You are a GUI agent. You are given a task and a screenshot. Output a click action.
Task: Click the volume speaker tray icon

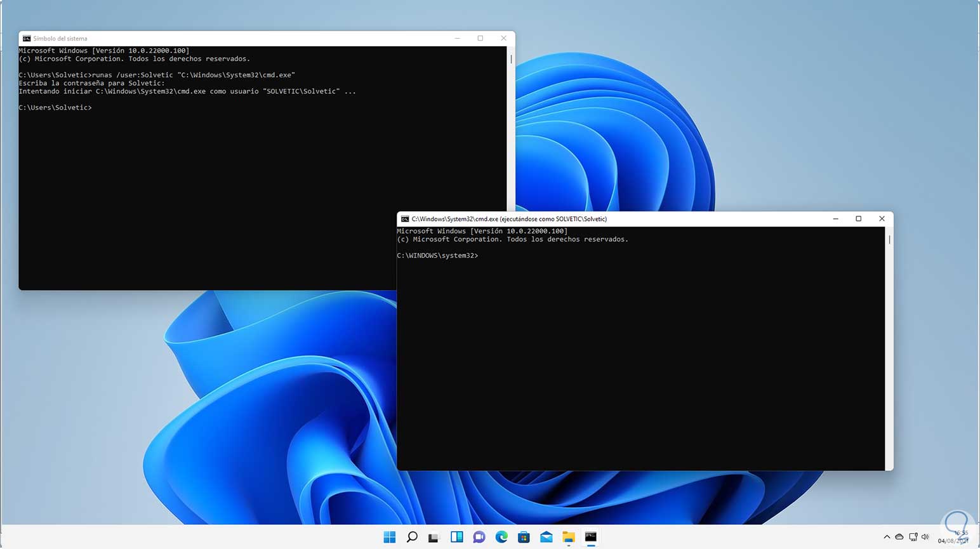925,537
